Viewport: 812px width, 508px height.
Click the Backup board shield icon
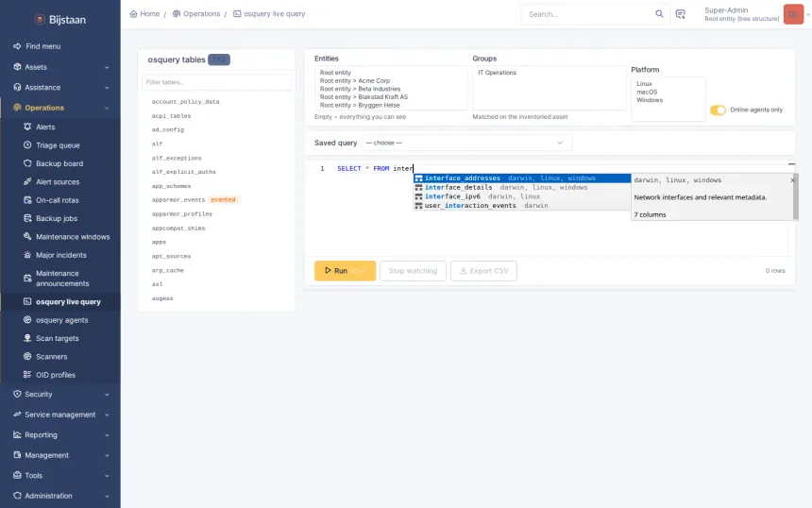[27, 163]
